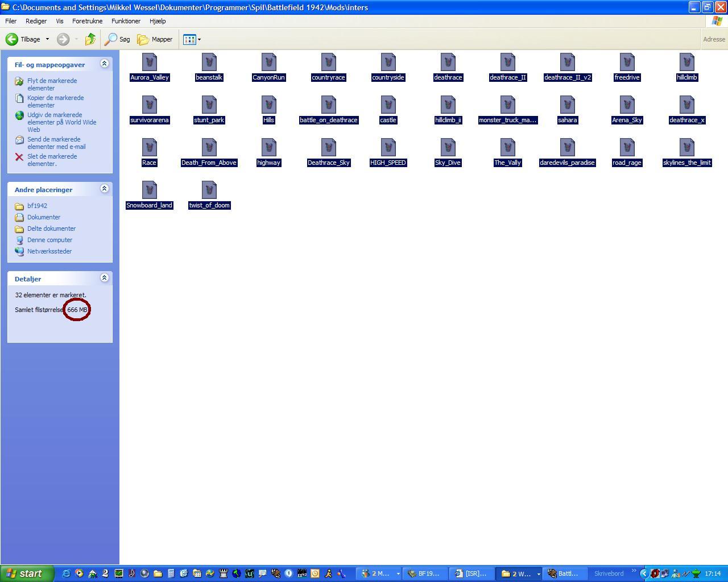Select the freedrive file
Image resolution: width=728 pixels, height=582 pixels.
[x=627, y=67]
